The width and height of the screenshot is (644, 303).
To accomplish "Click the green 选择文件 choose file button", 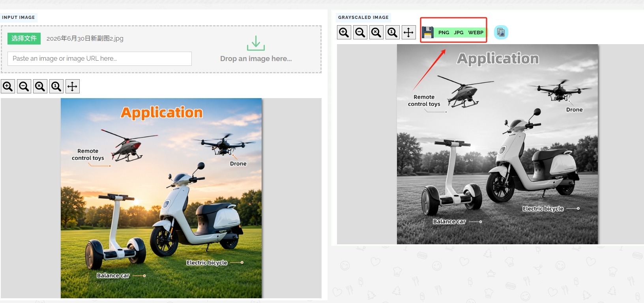I will point(24,38).
